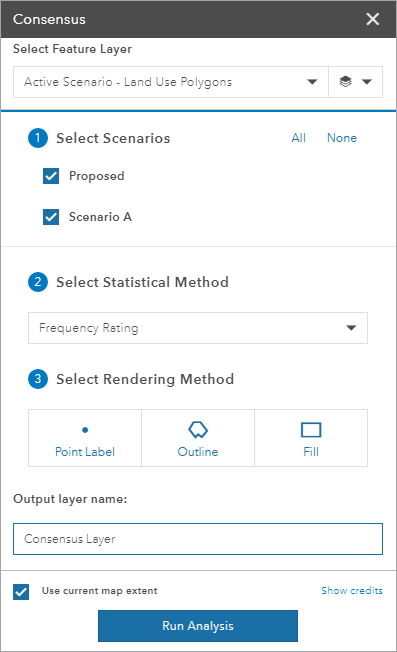Screen dimensions: 397x652
Task: Click the Output layer name text field
Action: click(198, 539)
